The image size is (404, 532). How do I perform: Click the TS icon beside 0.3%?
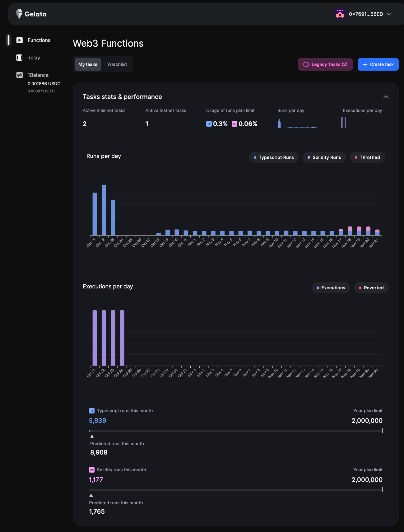(209, 124)
